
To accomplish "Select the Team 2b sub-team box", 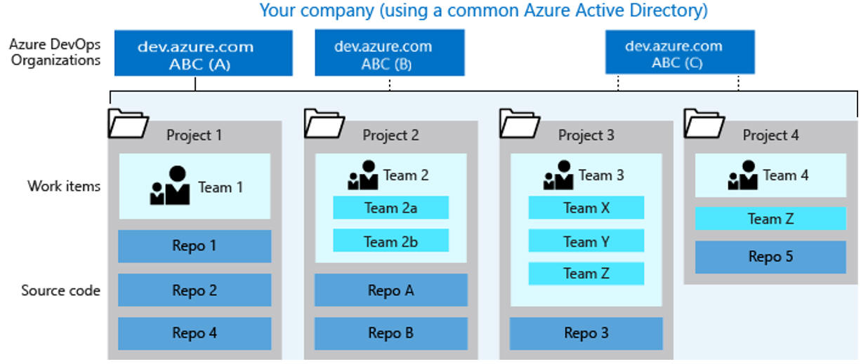I will point(390,241).
